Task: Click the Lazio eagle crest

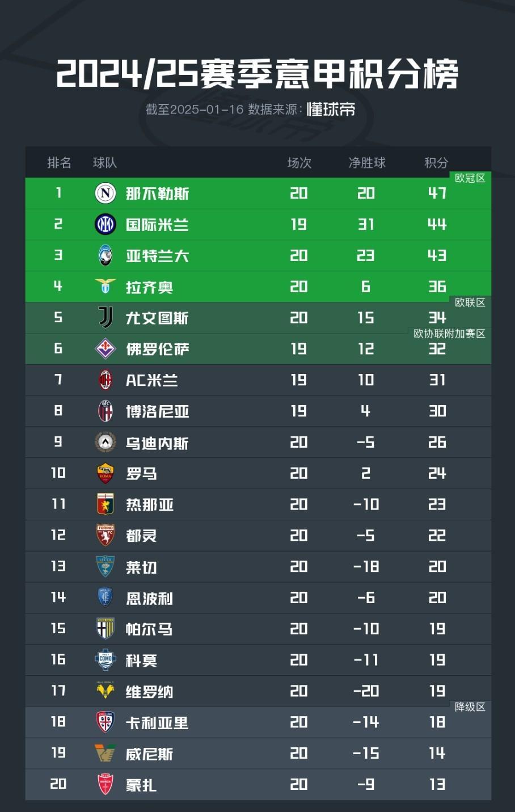Action: pos(105,287)
